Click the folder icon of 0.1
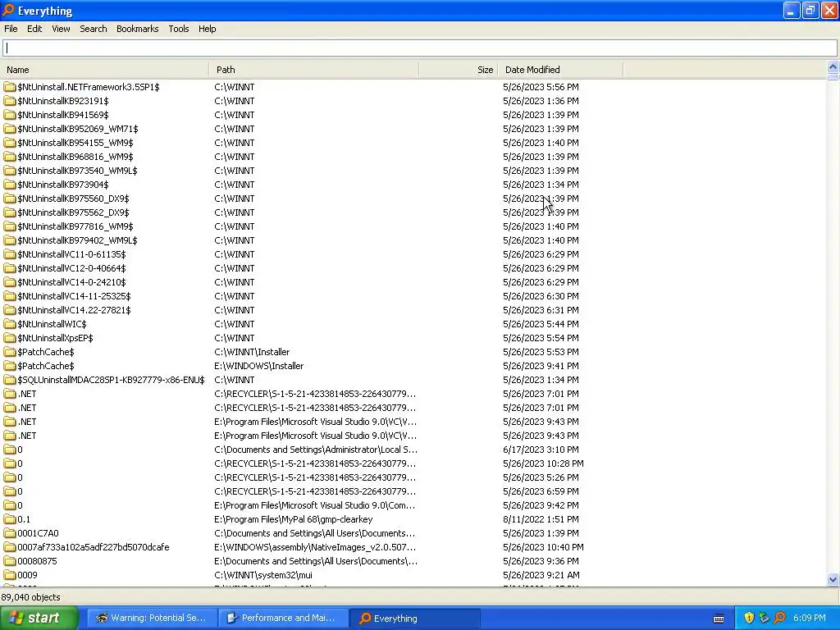 pyautogui.click(x=10, y=519)
